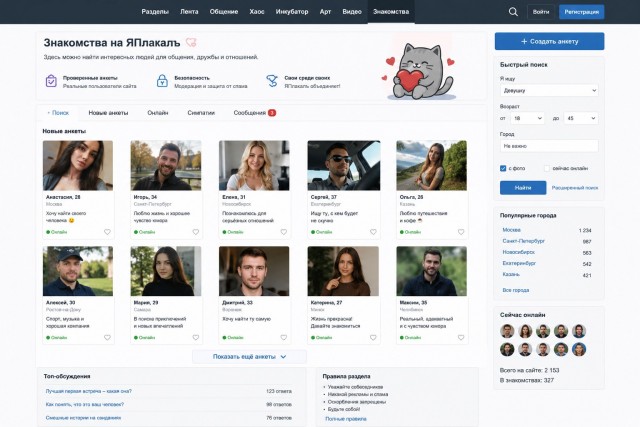Click the Найти search button
Viewport: 640px width, 427px height.
(523, 188)
